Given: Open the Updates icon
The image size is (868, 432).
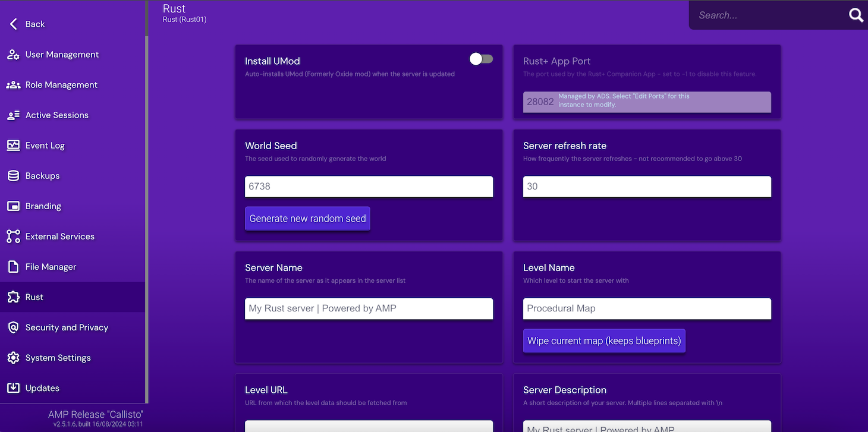Looking at the screenshot, I should [x=13, y=387].
